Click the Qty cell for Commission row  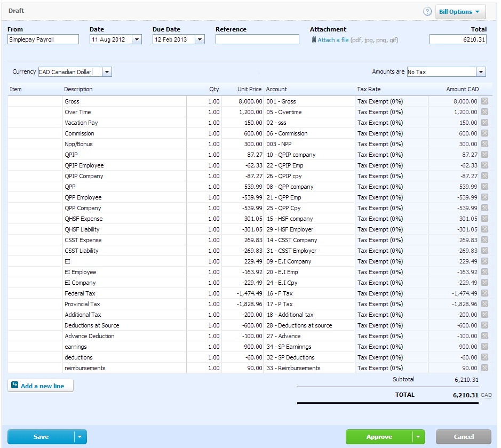pyautogui.click(x=203, y=133)
